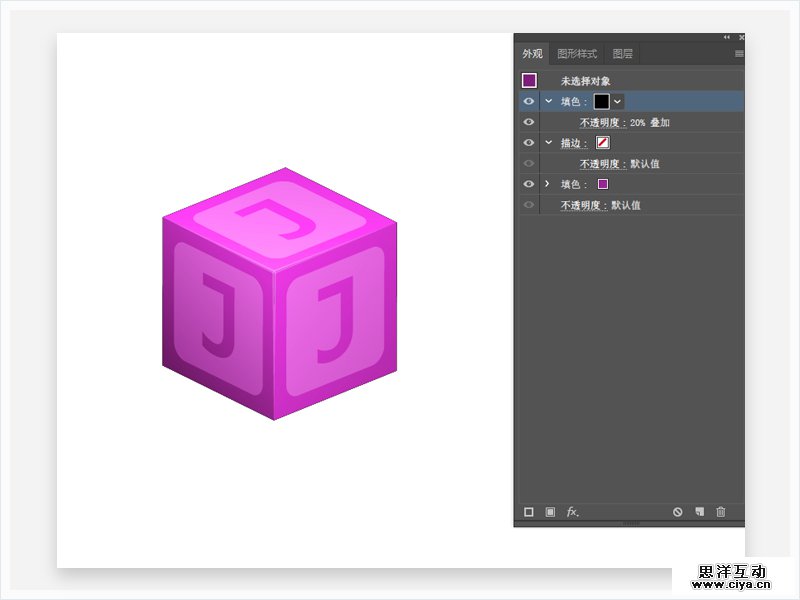Click the Duplicate Selected Item icon
The image size is (800, 600).
[699, 512]
